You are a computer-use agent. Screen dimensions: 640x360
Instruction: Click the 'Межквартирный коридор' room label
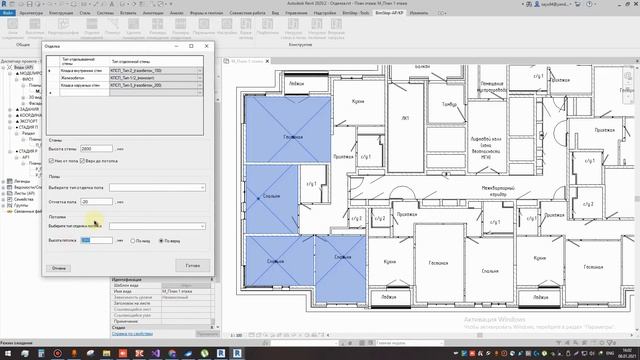[498, 191]
